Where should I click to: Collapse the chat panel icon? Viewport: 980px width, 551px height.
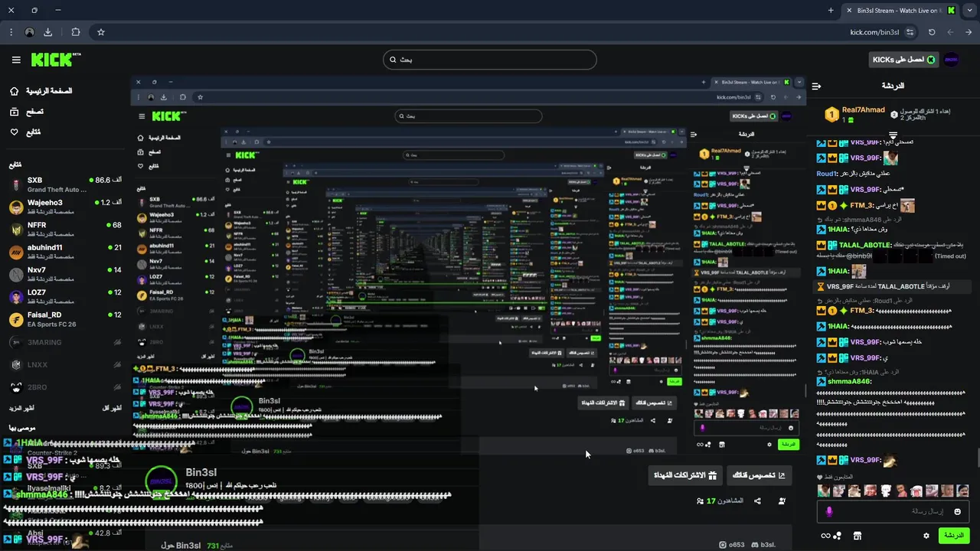(x=816, y=86)
